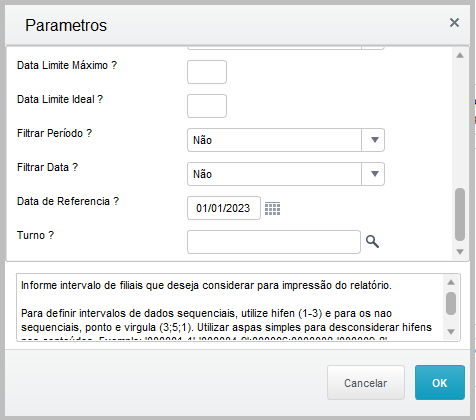Open Turno lookup magnifier
Viewport: 476px width, 420px height.
[372, 242]
